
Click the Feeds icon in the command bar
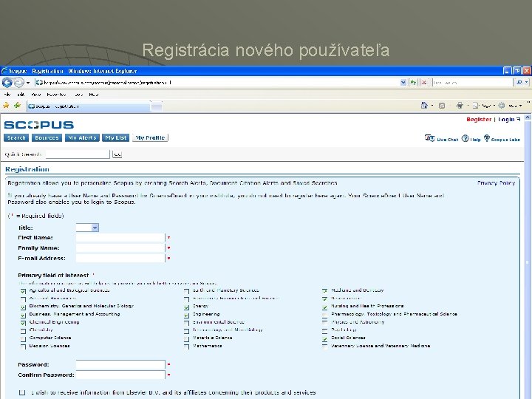(442, 106)
